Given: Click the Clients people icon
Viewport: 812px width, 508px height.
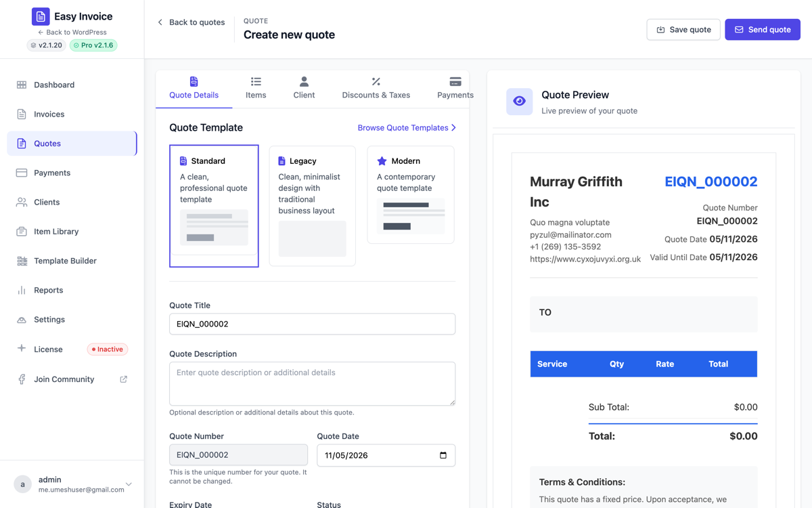Looking at the screenshot, I should click(22, 202).
